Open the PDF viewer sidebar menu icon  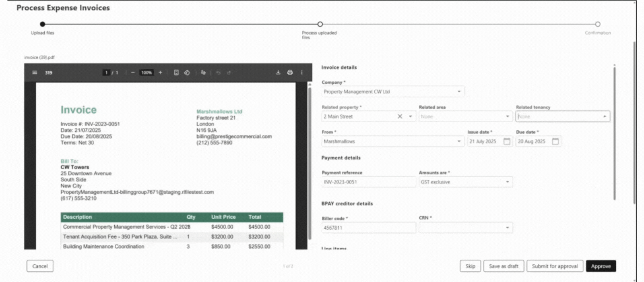click(x=35, y=73)
